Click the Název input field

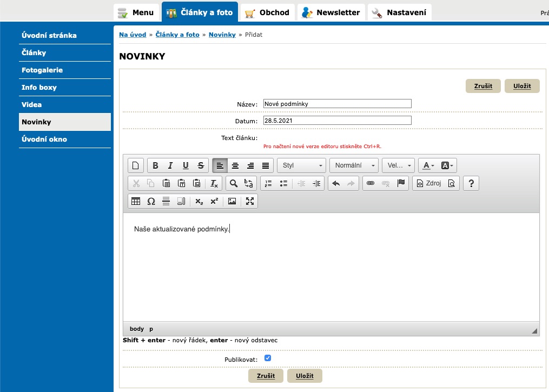pos(338,104)
